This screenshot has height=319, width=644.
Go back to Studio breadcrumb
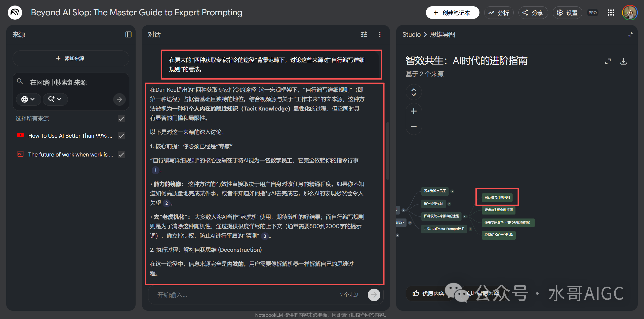(x=411, y=34)
